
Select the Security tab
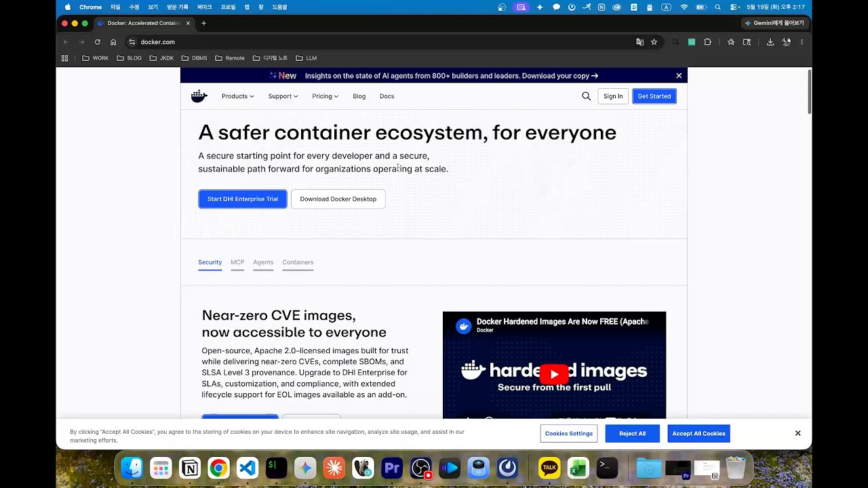point(210,262)
